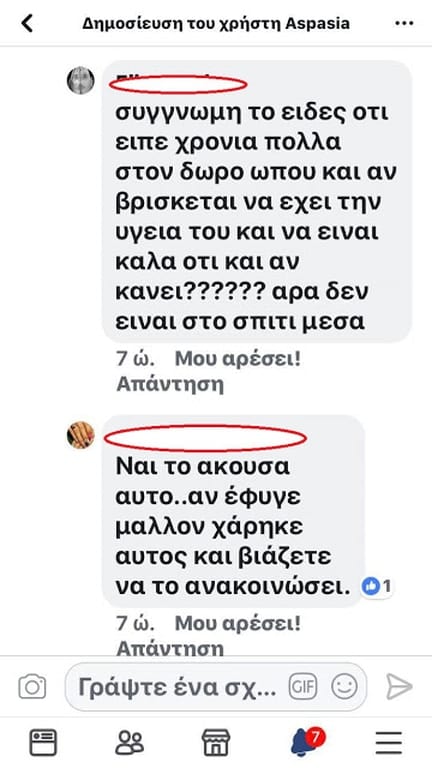The height and width of the screenshot is (768, 432).
Task: Reply to second comment via Απάντηση
Action: (x=170, y=648)
